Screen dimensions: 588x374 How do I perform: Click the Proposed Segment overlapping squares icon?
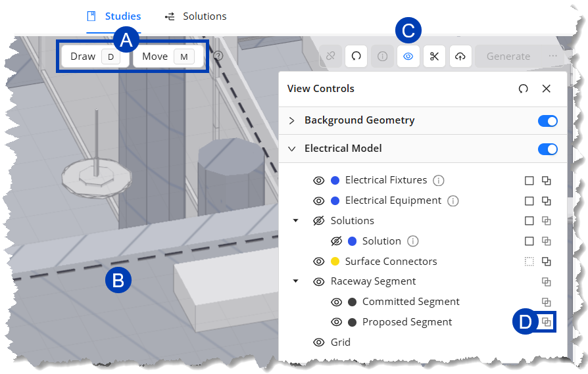(x=547, y=322)
